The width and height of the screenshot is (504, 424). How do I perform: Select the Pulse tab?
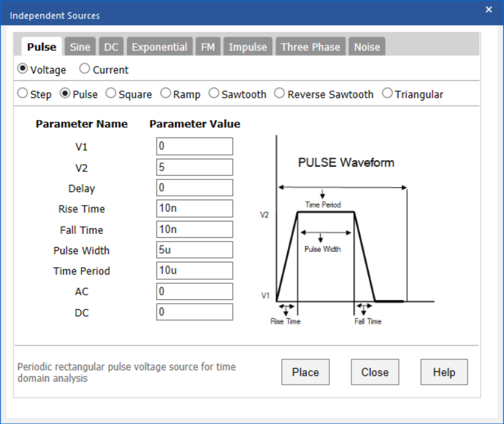coord(42,47)
